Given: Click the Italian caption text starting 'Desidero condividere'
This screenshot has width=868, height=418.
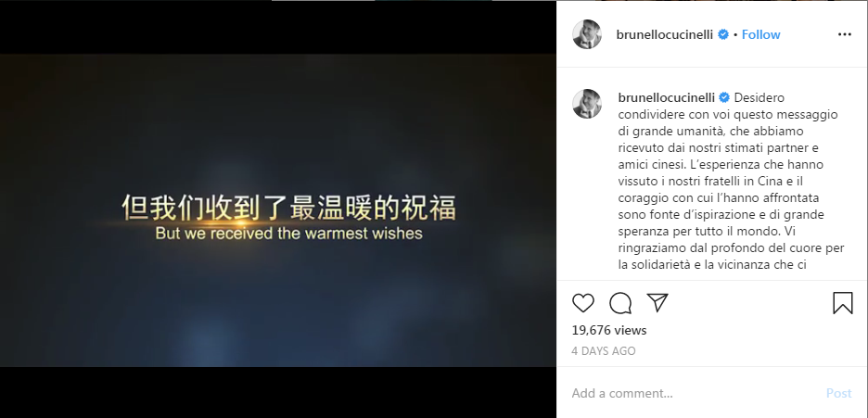Looking at the screenshot, I should [x=731, y=182].
